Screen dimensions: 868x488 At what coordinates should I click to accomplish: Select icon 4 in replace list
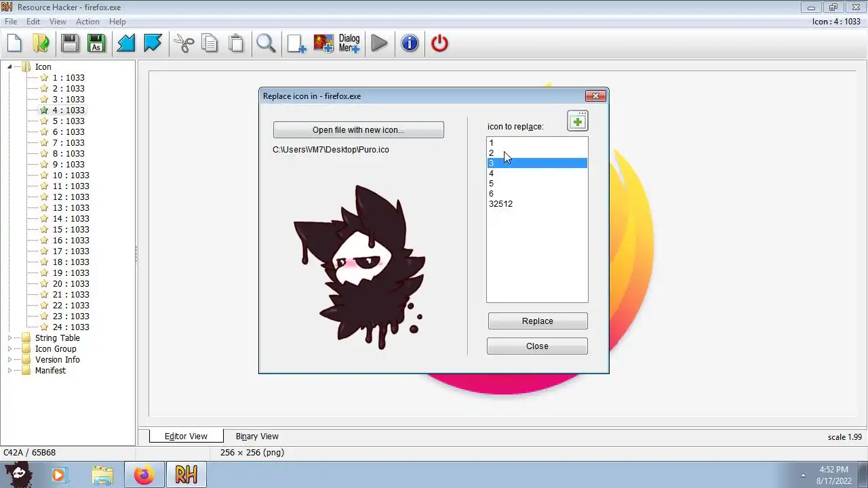pos(537,173)
